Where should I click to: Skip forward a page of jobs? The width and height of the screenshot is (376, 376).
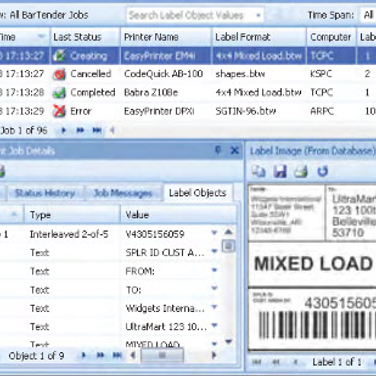tap(80, 130)
